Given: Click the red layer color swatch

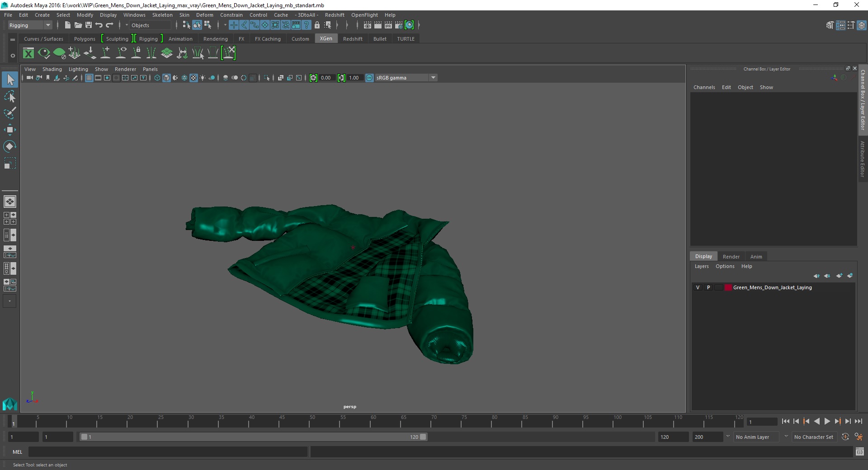Looking at the screenshot, I should (728, 287).
